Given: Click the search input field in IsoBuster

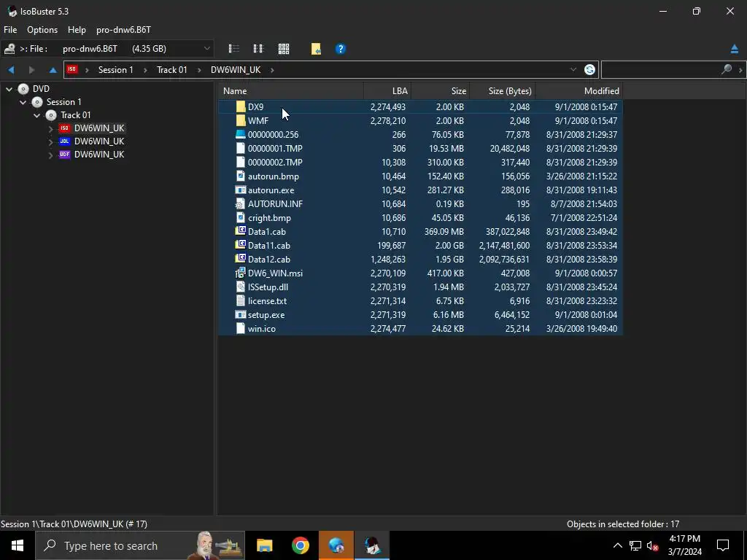Looking at the screenshot, I should click(x=661, y=69).
